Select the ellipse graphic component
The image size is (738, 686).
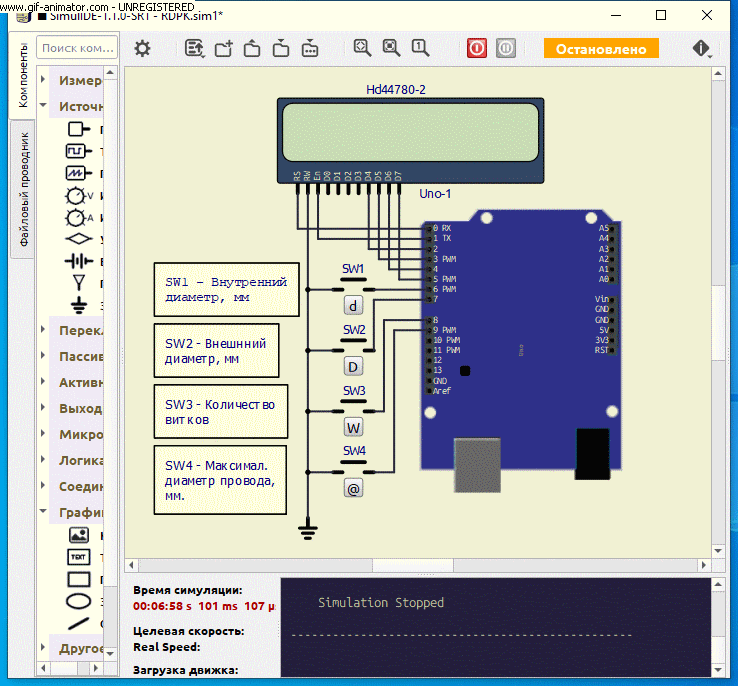tap(79, 601)
